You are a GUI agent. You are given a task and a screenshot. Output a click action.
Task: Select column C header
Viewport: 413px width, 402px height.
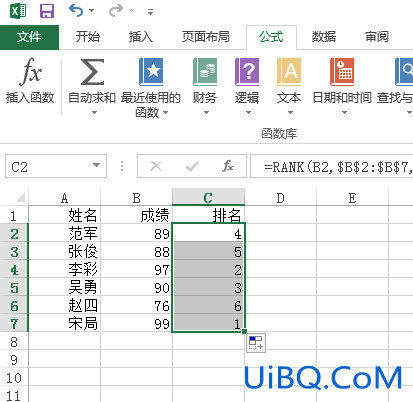click(208, 198)
